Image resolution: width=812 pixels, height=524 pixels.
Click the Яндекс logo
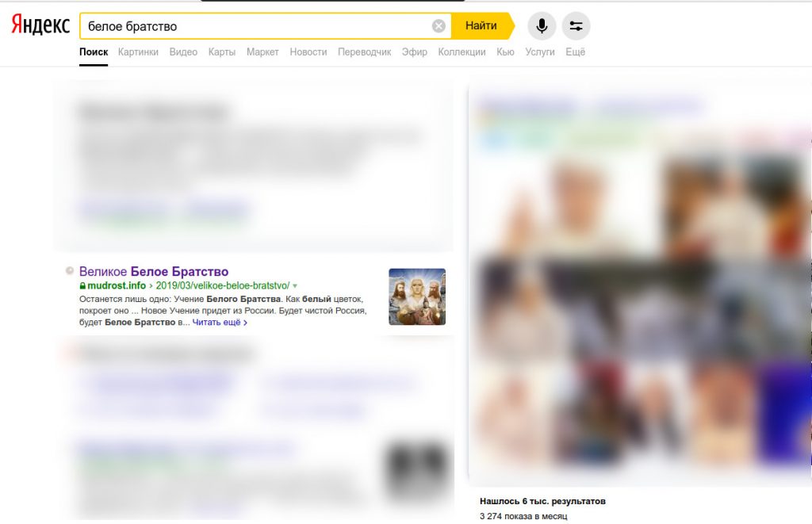tap(40, 25)
